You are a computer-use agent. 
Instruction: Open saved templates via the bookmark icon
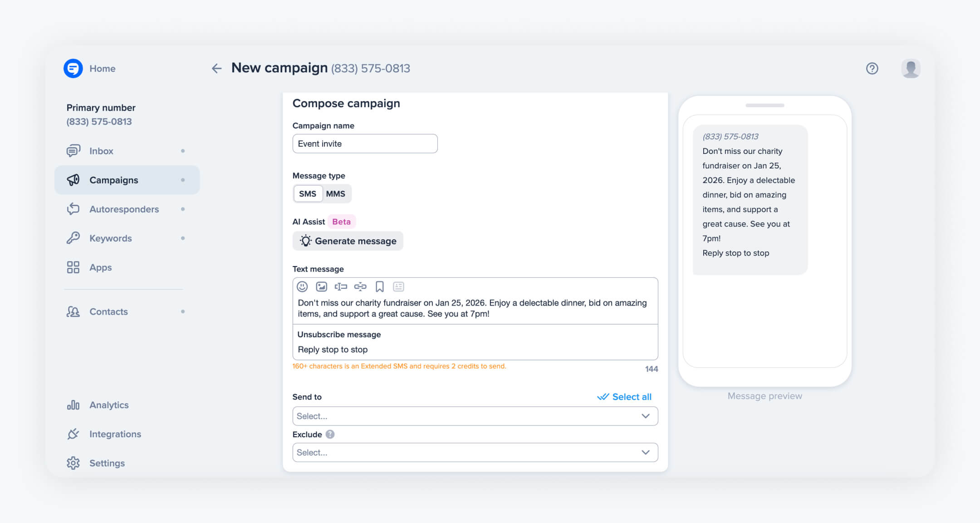[x=379, y=286]
